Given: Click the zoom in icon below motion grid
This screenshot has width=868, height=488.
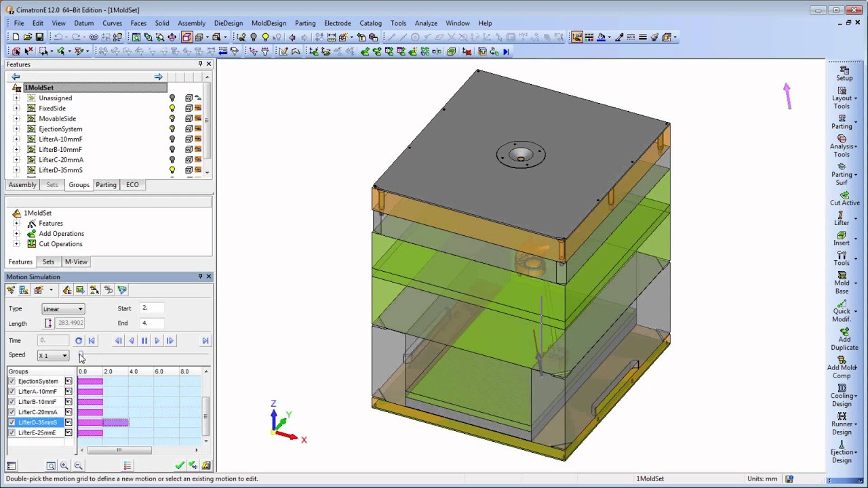Looking at the screenshot, I should tap(64, 466).
